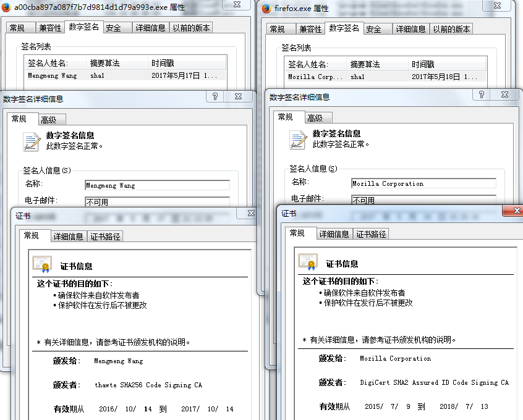Open 安全 tab in the a00cba897a properties window
523x420 pixels.
click(117, 28)
